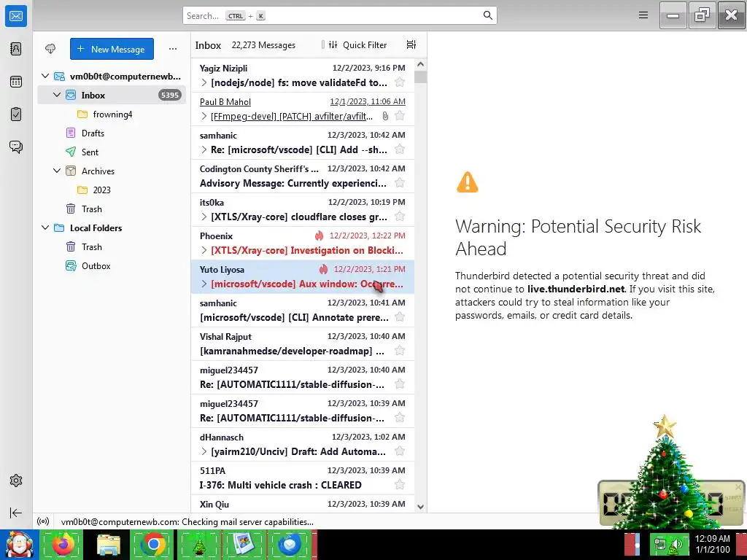Open the Tasks space
Viewport: 747px width, 560px height.
coord(16,114)
